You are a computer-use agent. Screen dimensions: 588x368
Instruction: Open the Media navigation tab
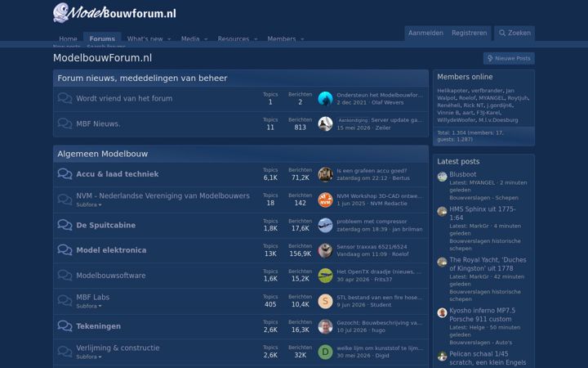click(x=190, y=38)
